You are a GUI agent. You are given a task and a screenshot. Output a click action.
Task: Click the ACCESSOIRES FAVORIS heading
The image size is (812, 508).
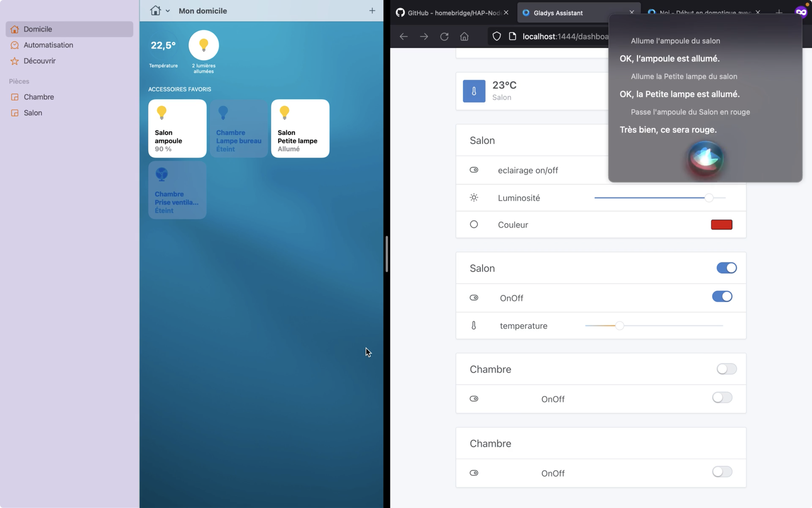(x=180, y=89)
